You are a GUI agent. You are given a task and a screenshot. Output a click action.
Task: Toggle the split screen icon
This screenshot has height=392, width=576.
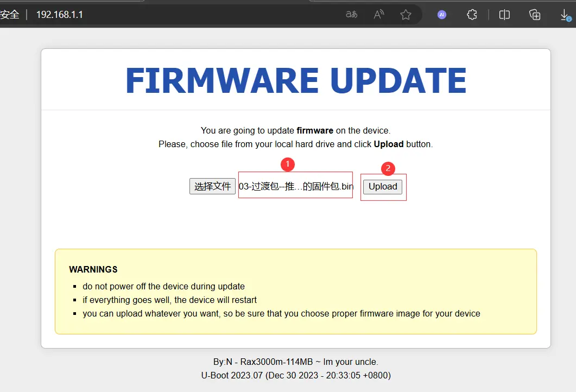[504, 15]
